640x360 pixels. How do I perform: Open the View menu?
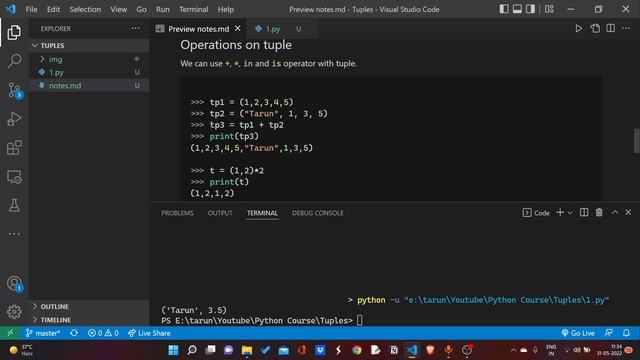tap(118, 9)
